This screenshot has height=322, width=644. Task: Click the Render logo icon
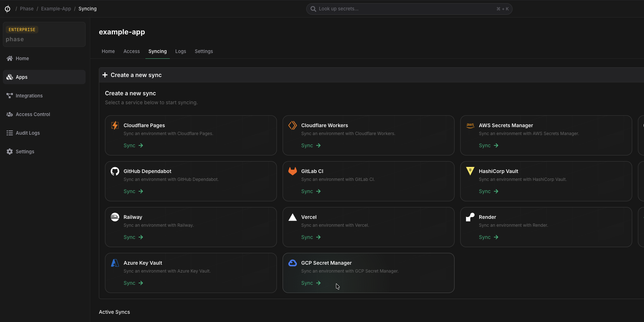click(470, 217)
